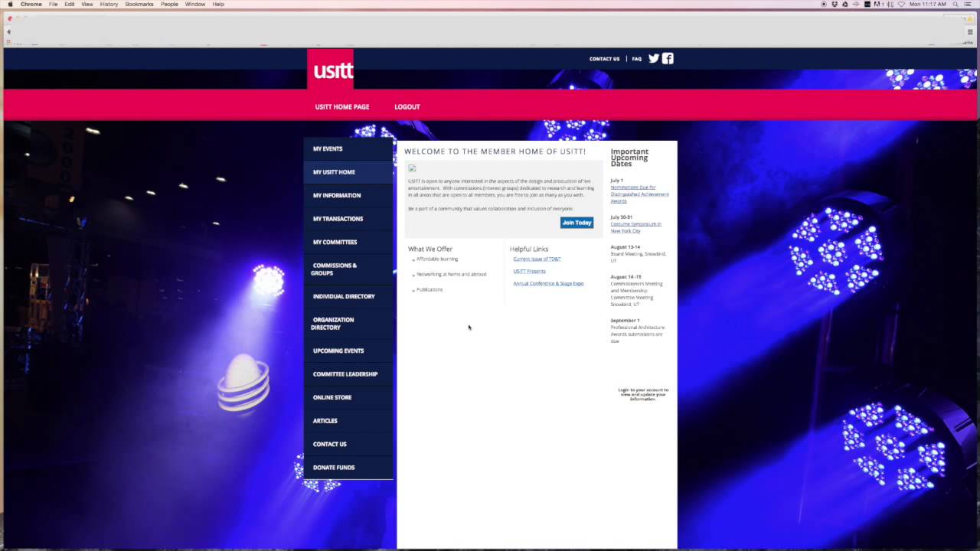
Task: Open Committee Leadership in the sidebar
Action: (348, 374)
